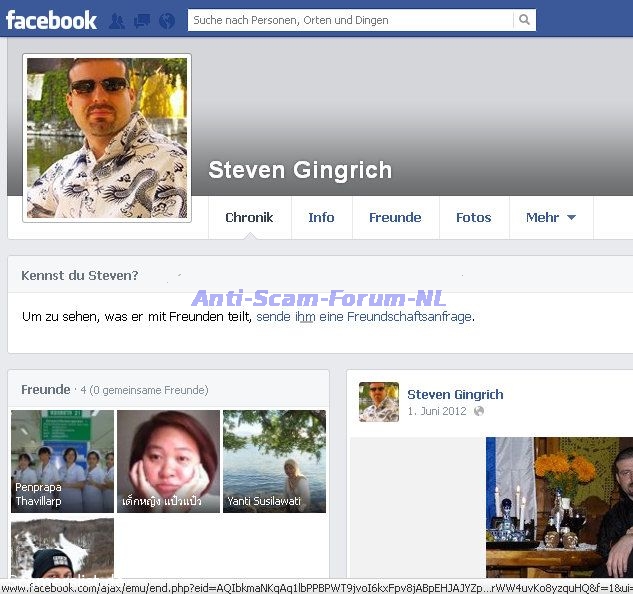This screenshot has height=594, width=633.
Task: Go to the Freunde tab
Action: point(395,217)
